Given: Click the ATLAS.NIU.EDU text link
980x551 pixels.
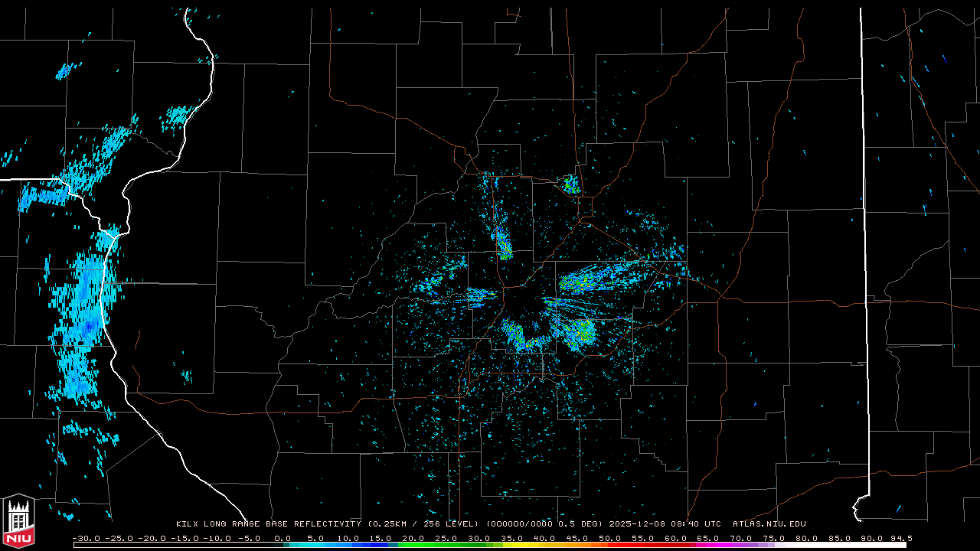Looking at the screenshot, I should point(769,524).
